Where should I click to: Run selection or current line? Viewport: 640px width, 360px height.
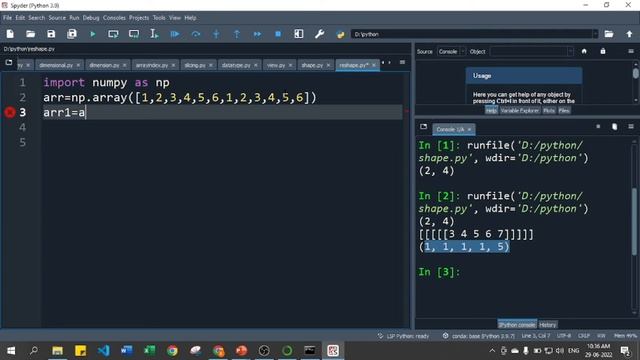(154, 34)
